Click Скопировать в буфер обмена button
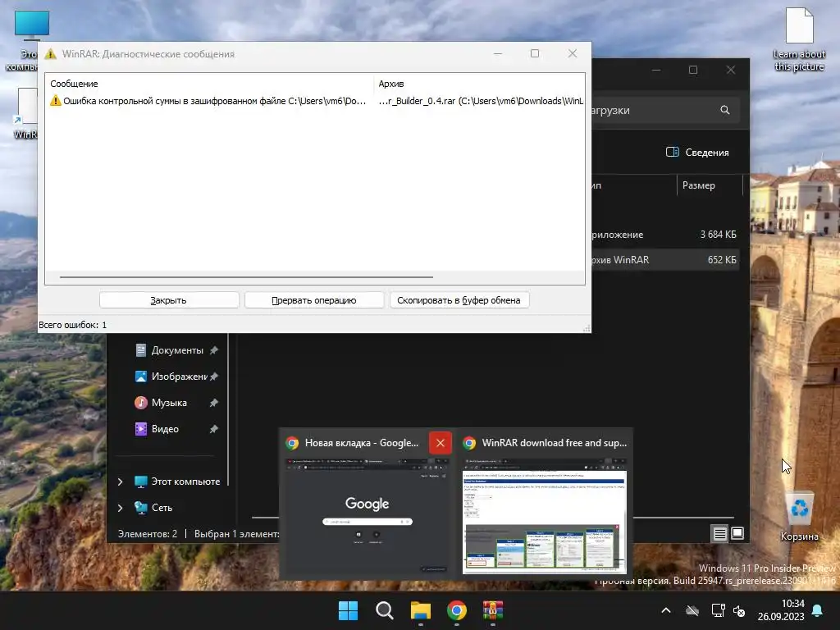Image resolution: width=840 pixels, height=630 pixels. click(x=459, y=300)
